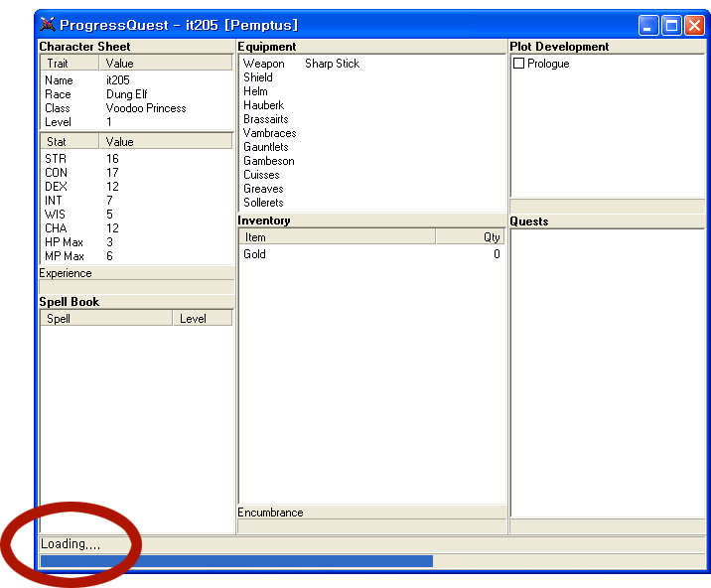Click the Item column header in Inventory
The image size is (711, 588).
[338, 237]
